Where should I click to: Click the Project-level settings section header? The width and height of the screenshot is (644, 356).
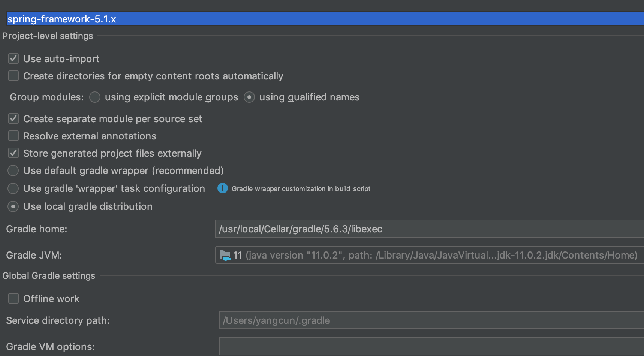48,36
